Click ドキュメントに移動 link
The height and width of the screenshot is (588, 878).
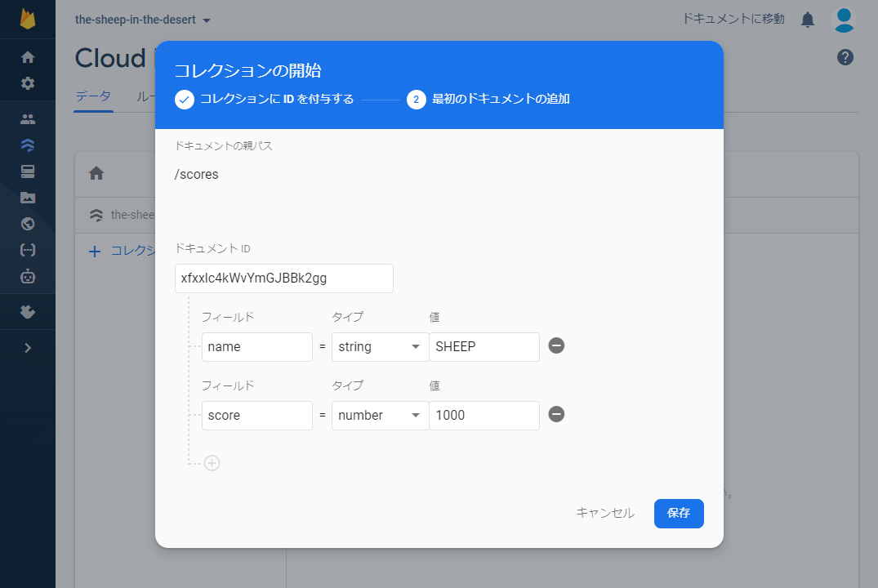pos(733,19)
